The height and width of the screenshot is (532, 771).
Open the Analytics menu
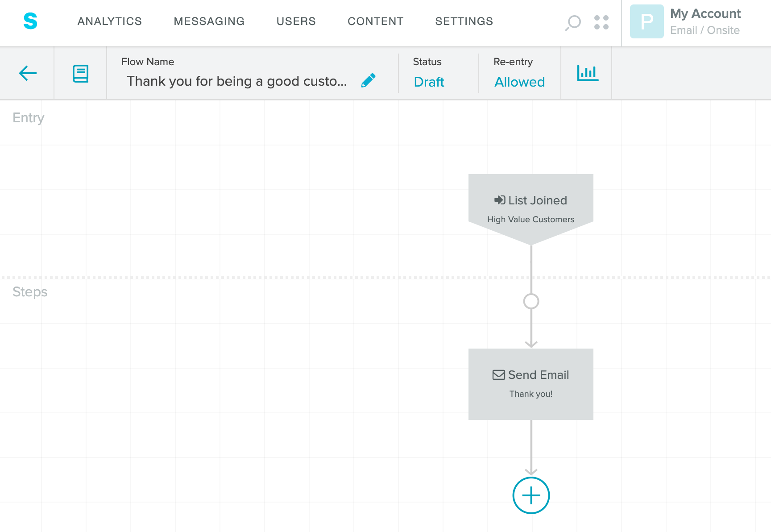point(110,21)
